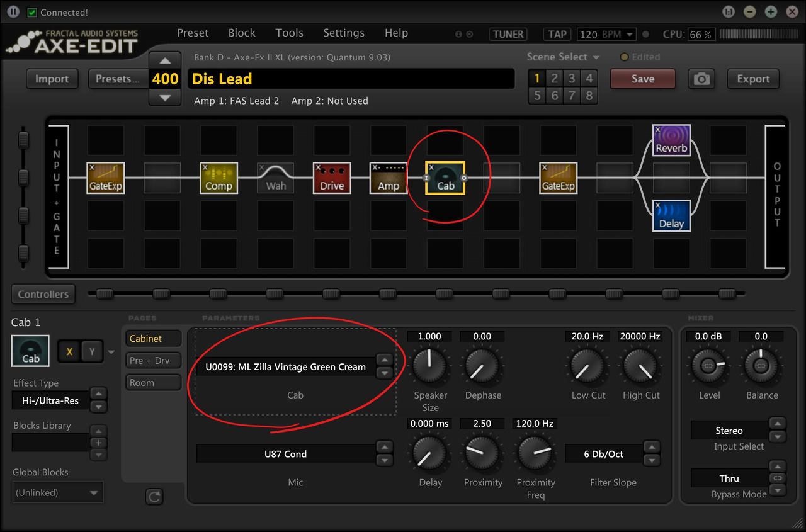Open the Global Blocks (Unlinked) dropdown

(58, 492)
